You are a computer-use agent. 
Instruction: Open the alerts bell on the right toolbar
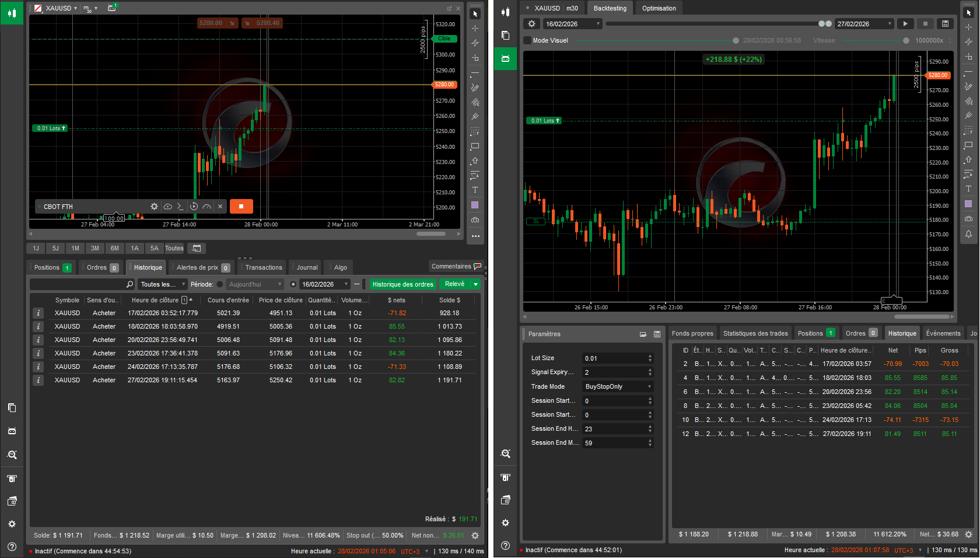tap(968, 233)
